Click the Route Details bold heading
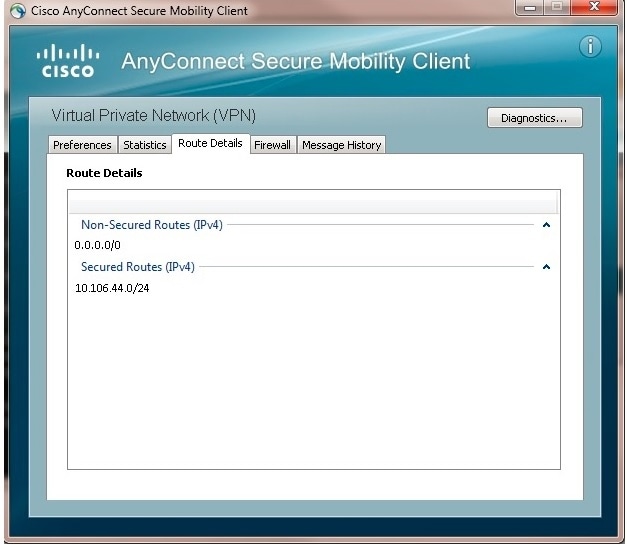 pyautogui.click(x=104, y=173)
